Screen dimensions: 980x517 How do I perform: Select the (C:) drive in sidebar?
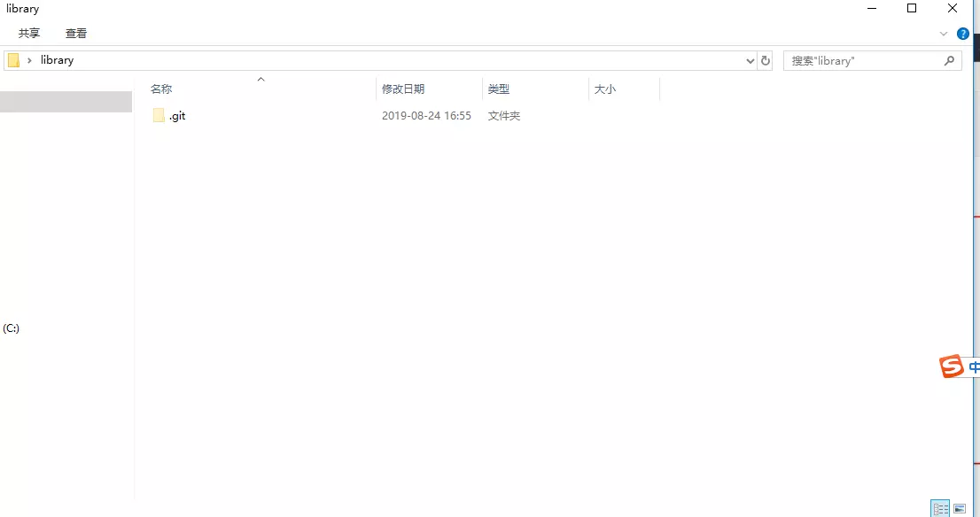pos(12,328)
